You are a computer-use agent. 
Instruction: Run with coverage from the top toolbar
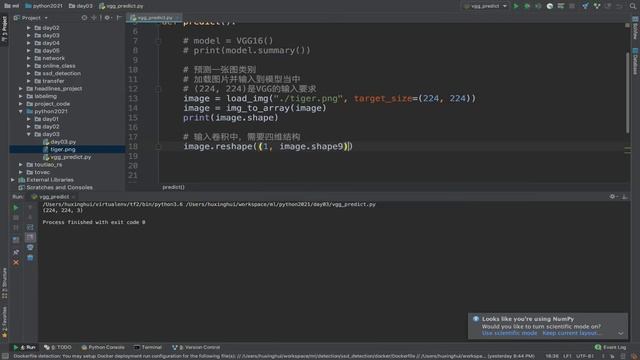[x=538, y=6]
